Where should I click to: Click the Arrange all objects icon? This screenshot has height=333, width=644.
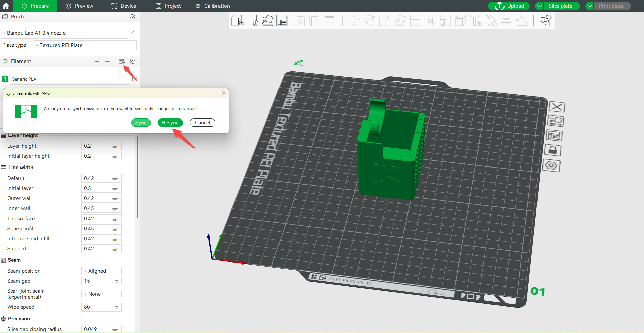coord(282,20)
